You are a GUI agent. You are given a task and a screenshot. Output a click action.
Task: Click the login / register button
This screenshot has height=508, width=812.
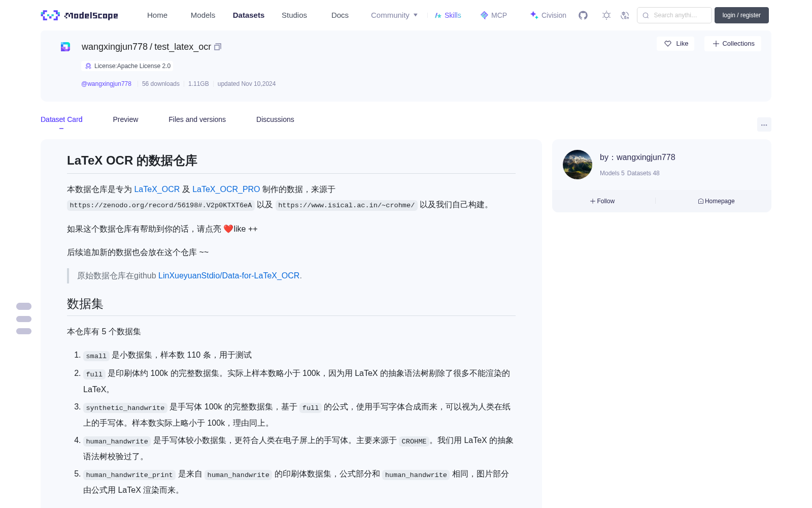click(741, 15)
